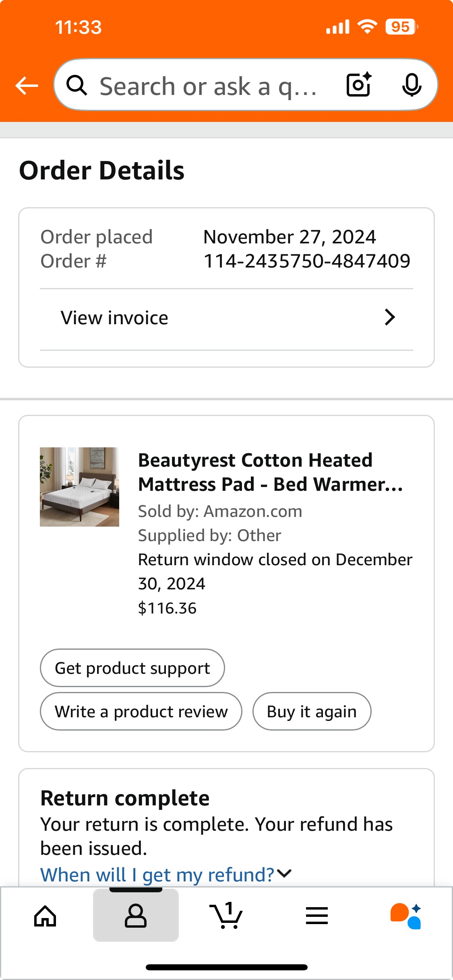Click the search magnifier icon

coord(77,85)
